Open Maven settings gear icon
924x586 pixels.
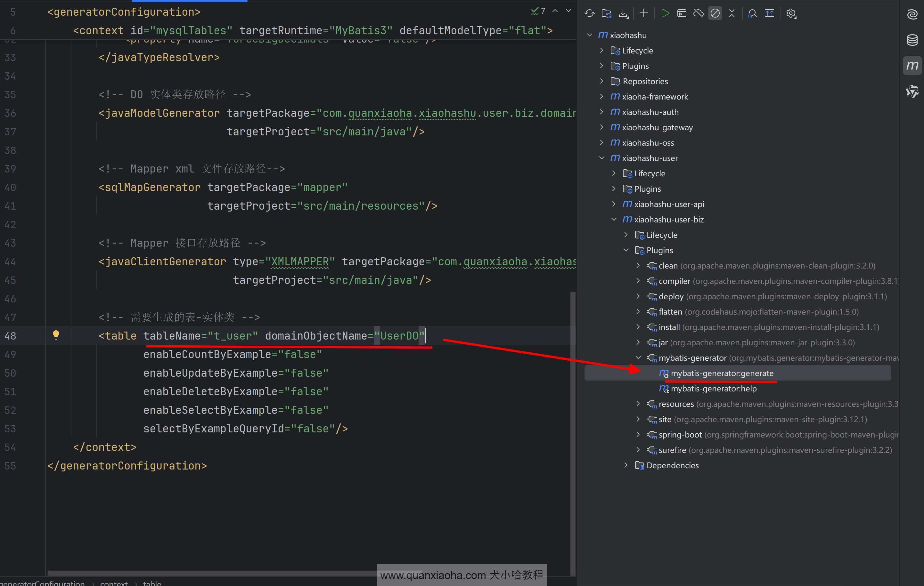(x=791, y=13)
